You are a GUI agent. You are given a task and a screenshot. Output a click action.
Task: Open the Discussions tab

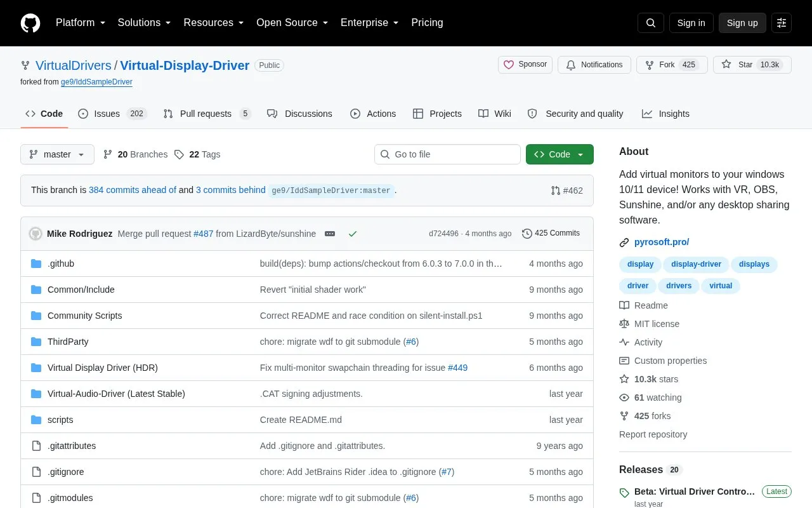[x=299, y=114]
